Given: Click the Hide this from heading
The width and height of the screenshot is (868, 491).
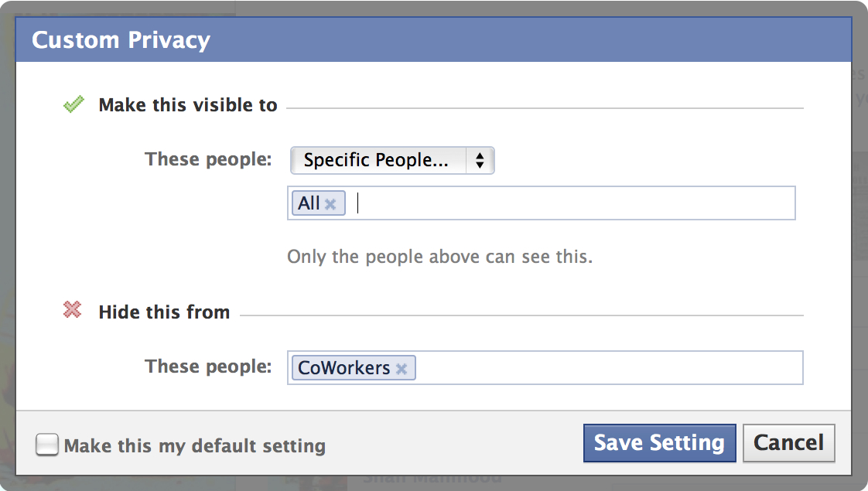Looking at the screenshot, I should [x=164, y=312].
